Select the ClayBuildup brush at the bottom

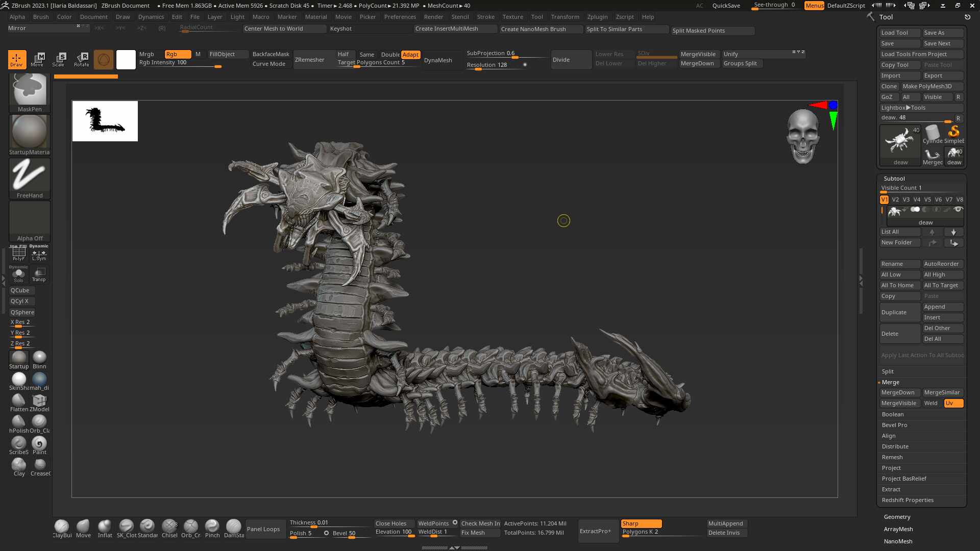point(62,529)
